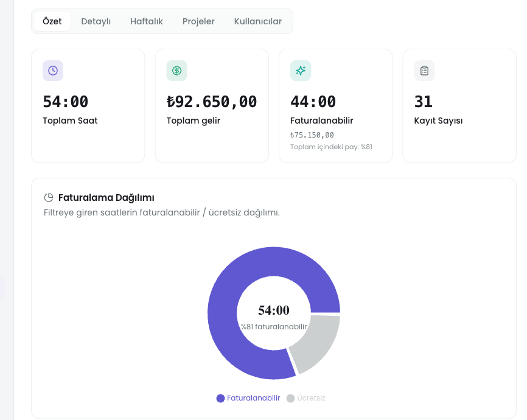Click the dollar coin icon on Toplam gelir card

(x=177, y=71)
